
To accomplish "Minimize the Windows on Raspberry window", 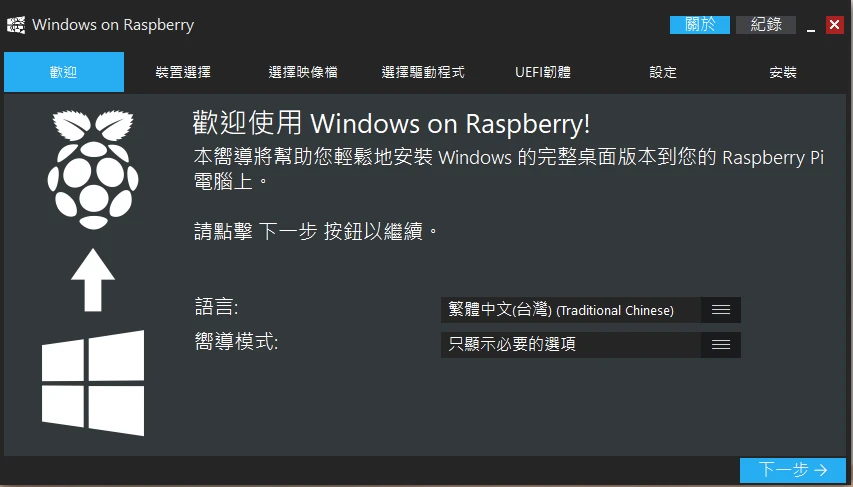I will 811,26.
